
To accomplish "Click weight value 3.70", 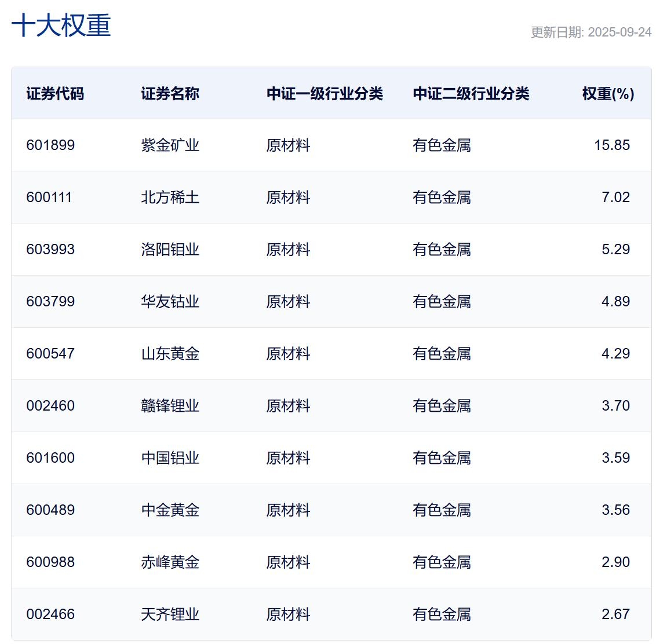I will (x=615, y=405).
